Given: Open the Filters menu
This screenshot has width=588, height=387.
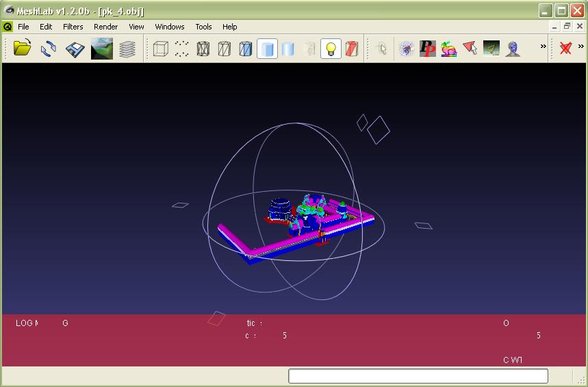Looking at the screenshot, I should pos(73,27).
